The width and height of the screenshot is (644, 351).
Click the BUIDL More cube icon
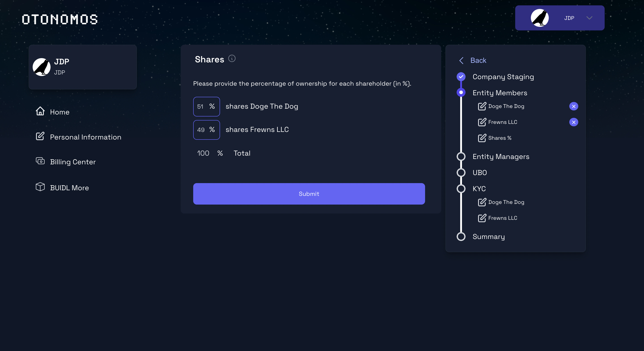(x=40, y=187)
